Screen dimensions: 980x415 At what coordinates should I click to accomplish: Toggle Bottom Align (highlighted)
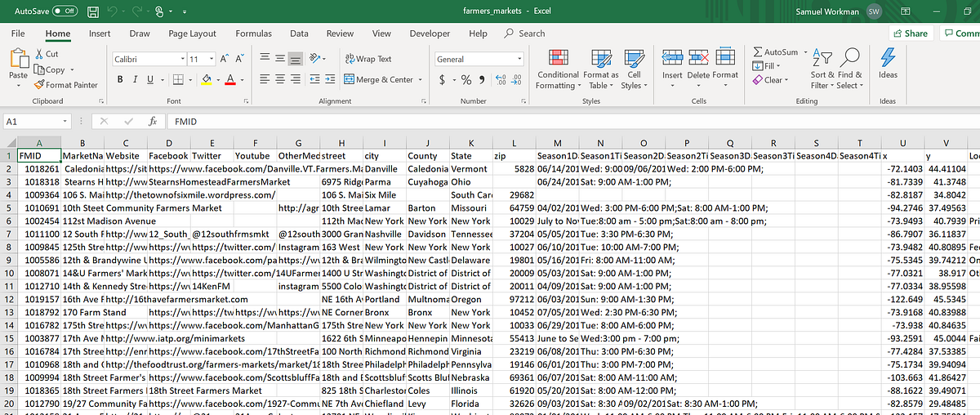(x=296, y=59)
